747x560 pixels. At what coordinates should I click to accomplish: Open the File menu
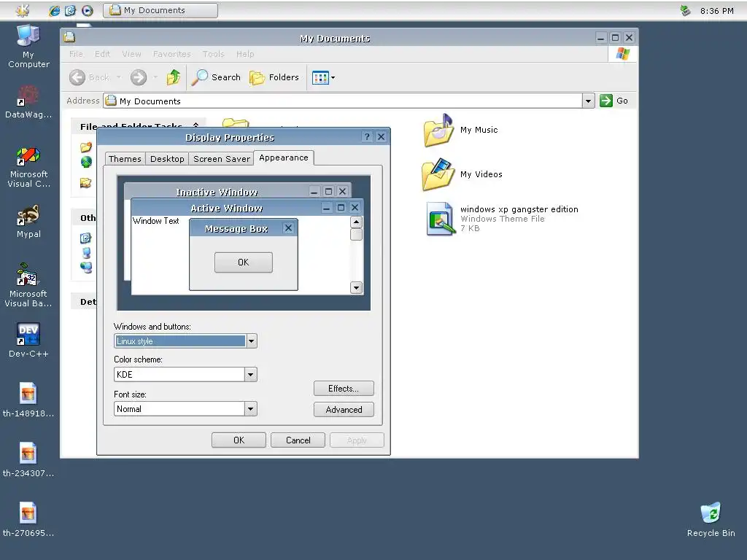76,54
